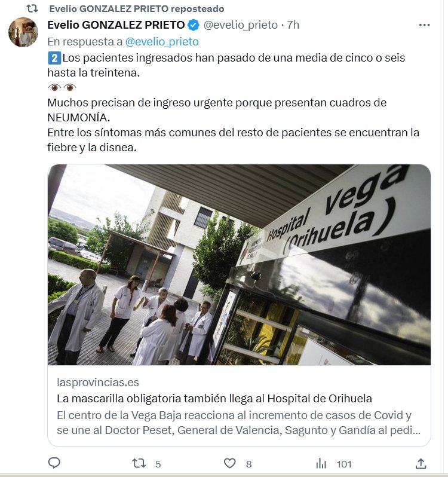Viewport: 448px width, 477px height.
Task: Open the @evelio_prieto reply mention link
Action: [x=162, y=41]
